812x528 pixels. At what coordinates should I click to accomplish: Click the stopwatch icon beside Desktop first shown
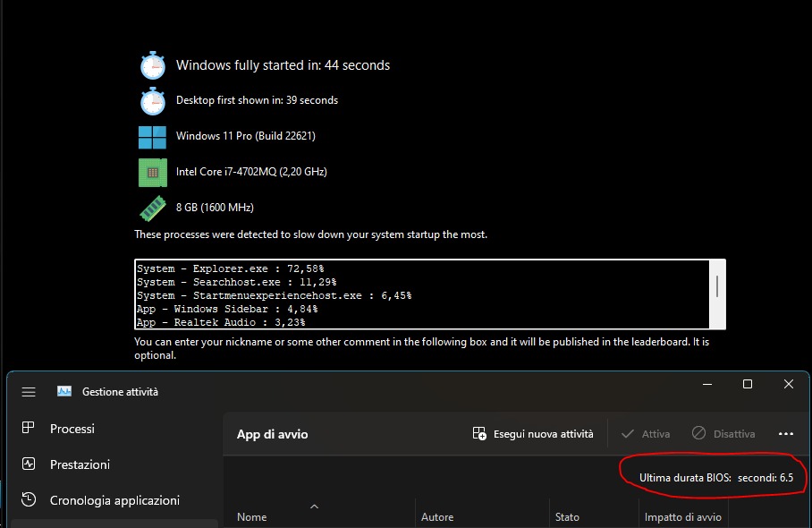[x=153, y=101]
